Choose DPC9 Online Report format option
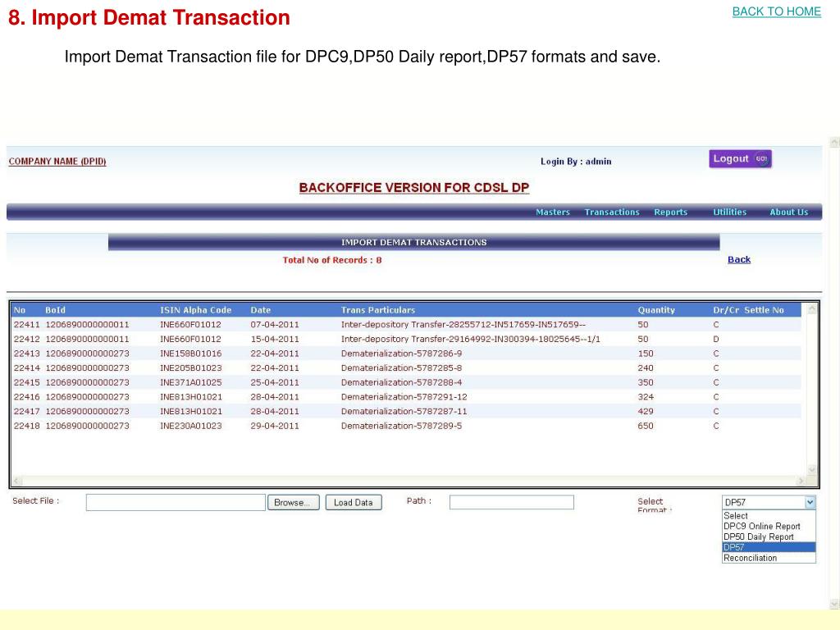The width and height of the screenshot is (840, 630). tap(769, 526)
